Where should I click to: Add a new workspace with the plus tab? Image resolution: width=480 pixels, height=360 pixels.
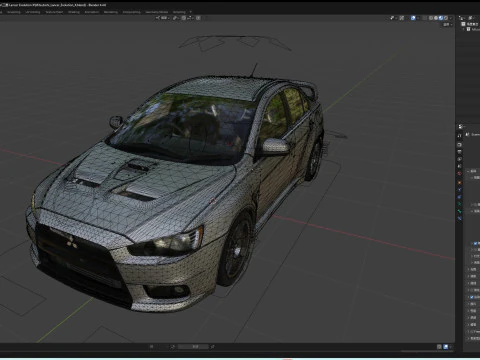[x=191, y=12]
